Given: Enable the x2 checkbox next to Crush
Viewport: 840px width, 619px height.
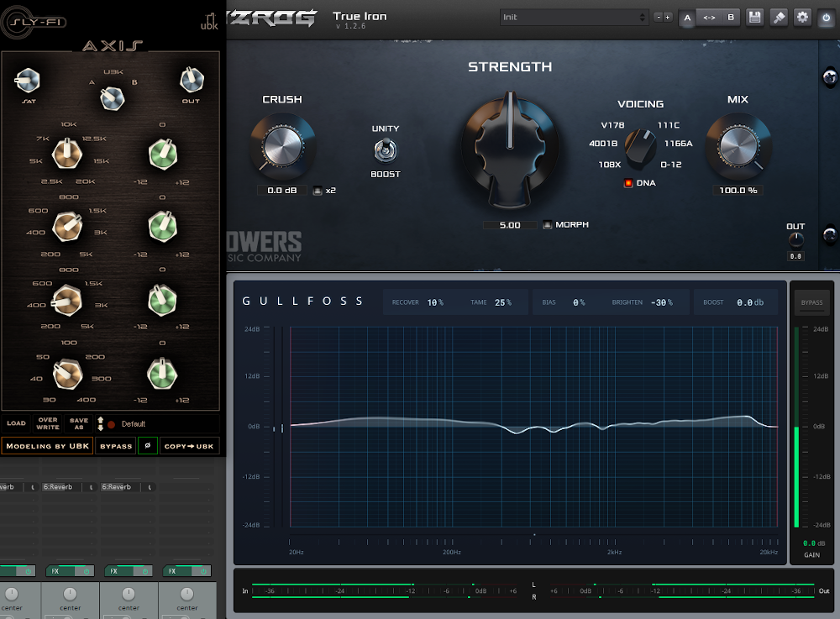Looking at the screenshot, I should pos(316,190).
